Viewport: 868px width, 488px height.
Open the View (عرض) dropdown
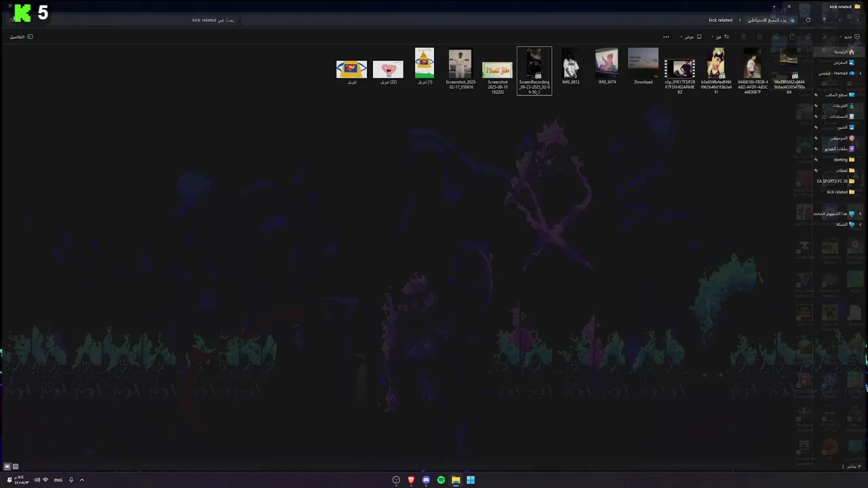[x=692, y=37]
